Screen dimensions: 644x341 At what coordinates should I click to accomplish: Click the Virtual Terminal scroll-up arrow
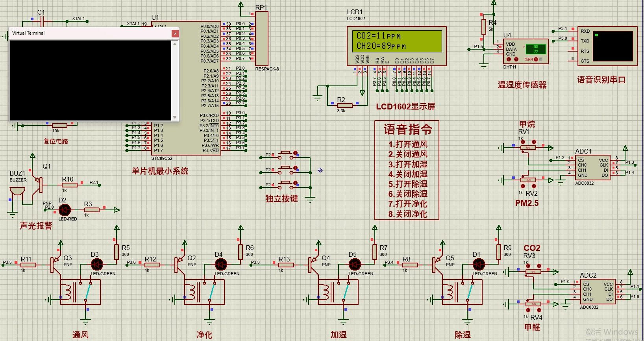[175, 44]
